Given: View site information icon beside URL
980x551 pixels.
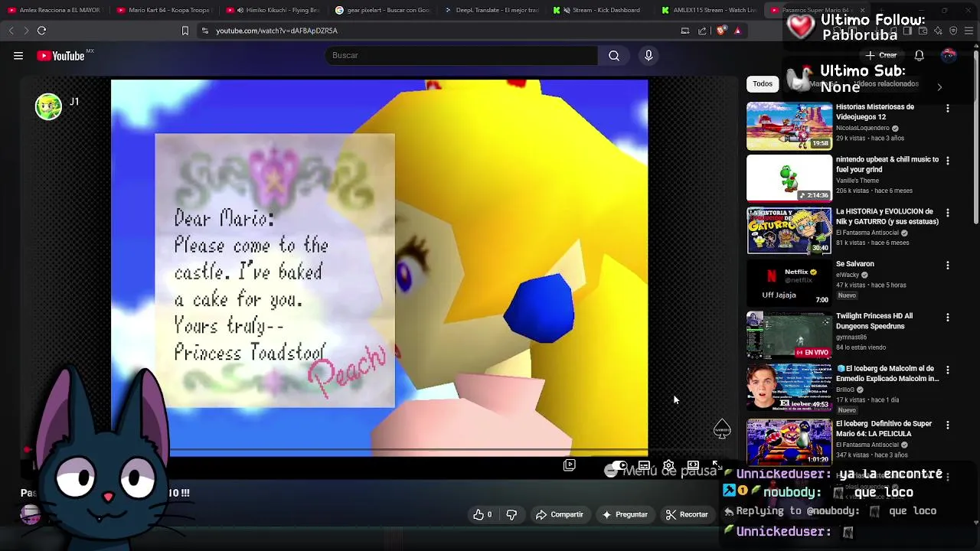Looking at the screenshot, I should (x=204, y=31).
